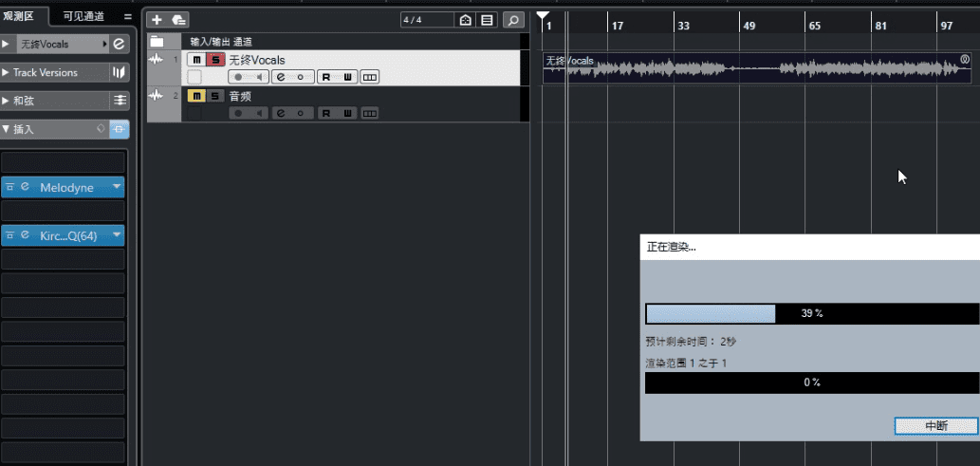Click the freeze button on 无终Vocals track
The image size is (980, 466).
[302, 77]
